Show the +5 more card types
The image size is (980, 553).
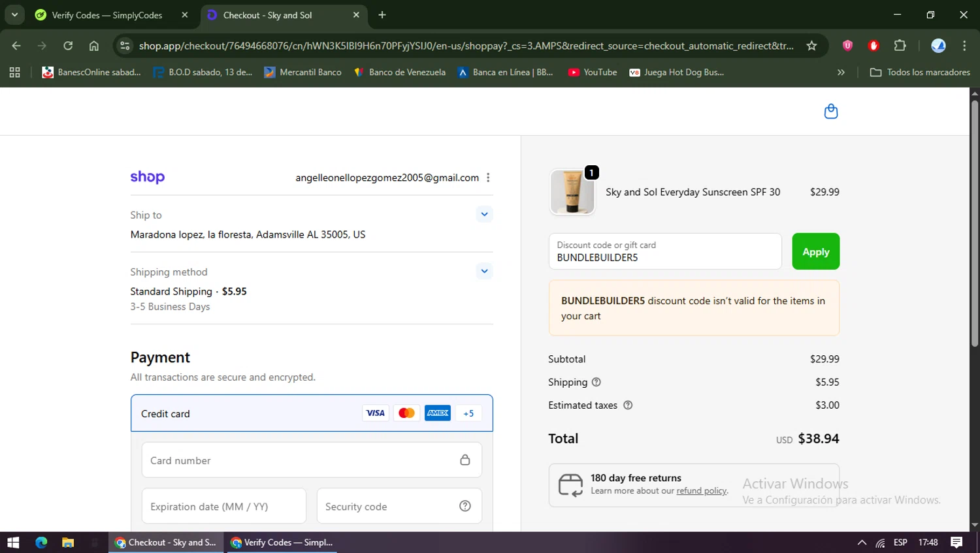[468, 413]
